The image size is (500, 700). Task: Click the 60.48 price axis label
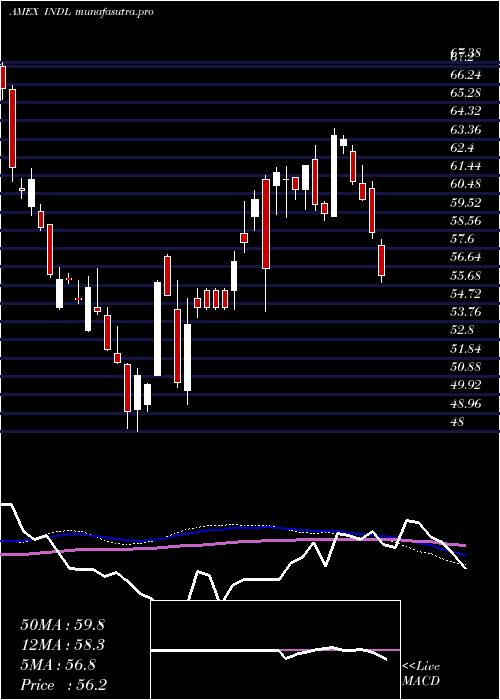pos(466,184)
